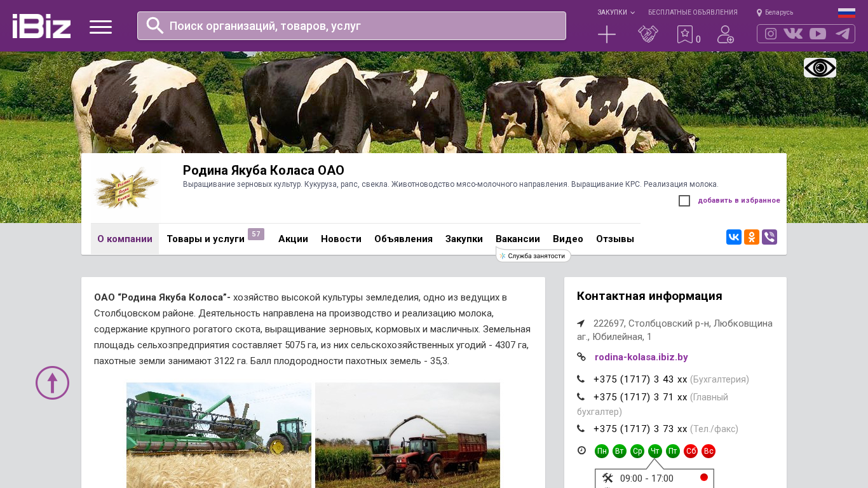Open the handshake partners icon

point(648,34)
